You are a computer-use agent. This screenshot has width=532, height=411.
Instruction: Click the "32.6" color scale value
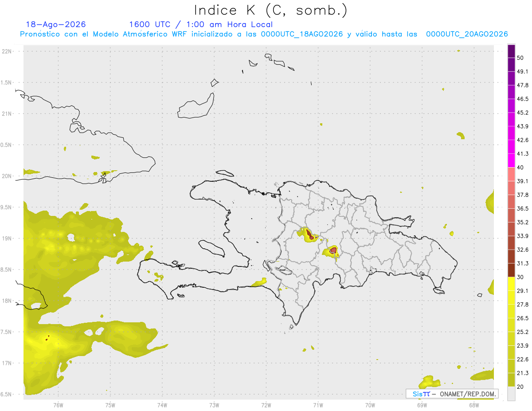(523, 250)
